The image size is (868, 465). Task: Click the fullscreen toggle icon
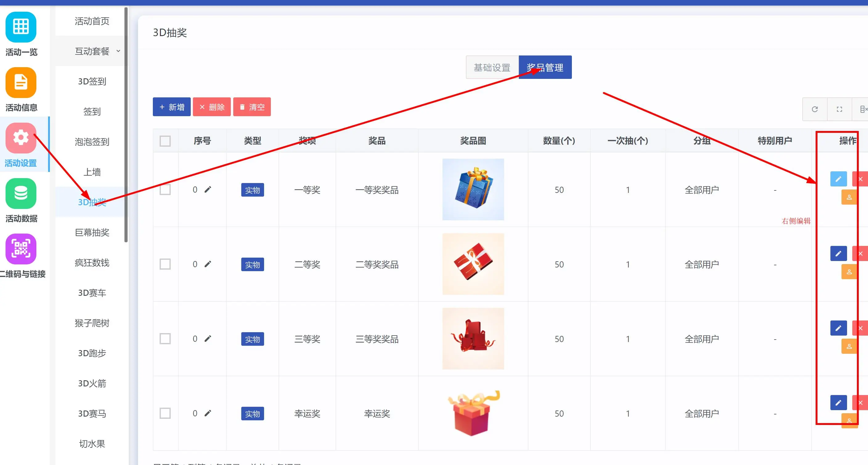click(x=839, y=109)
